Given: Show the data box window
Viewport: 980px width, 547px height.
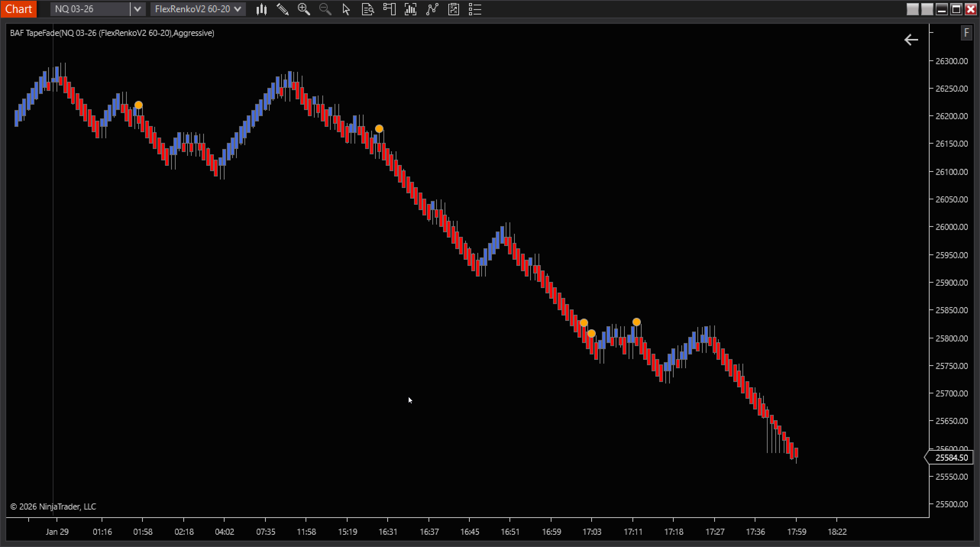Looking at the screenshot, I should (368, 9).
